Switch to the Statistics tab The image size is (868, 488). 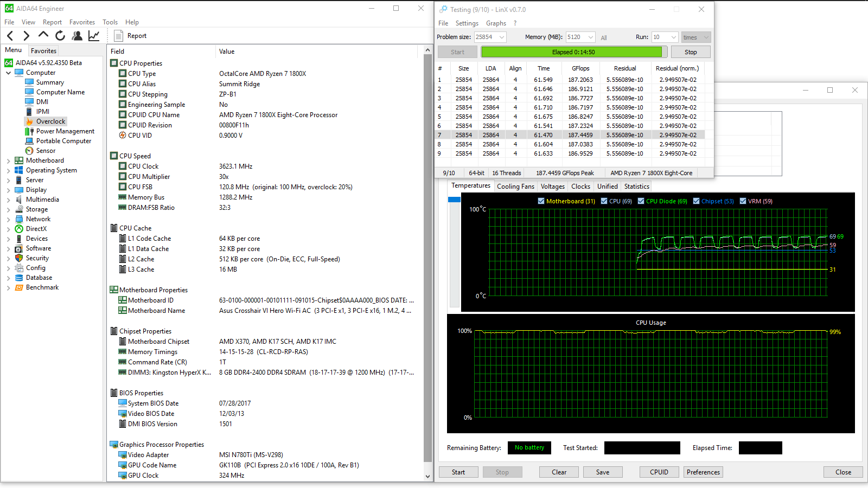click(636, 187)
